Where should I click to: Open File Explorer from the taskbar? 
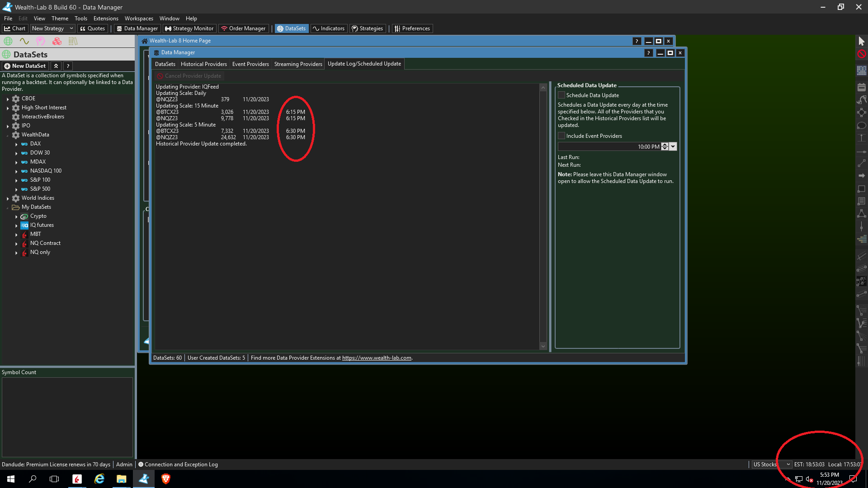coord(121,479)
